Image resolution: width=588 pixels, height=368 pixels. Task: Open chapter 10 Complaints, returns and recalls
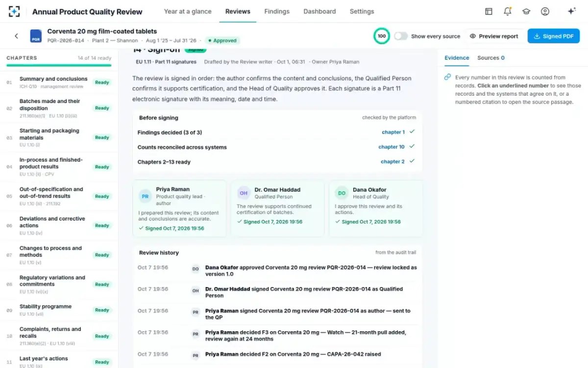59,336
